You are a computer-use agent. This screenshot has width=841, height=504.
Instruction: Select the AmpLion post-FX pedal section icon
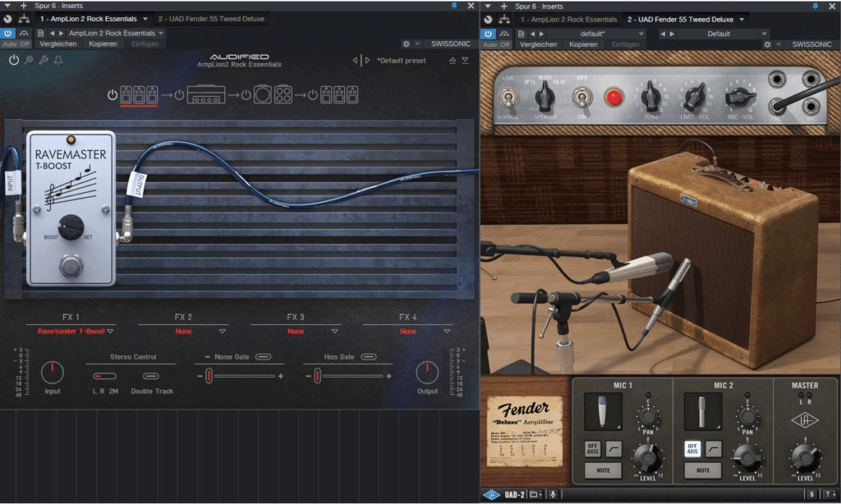click(x=339, y=95)
